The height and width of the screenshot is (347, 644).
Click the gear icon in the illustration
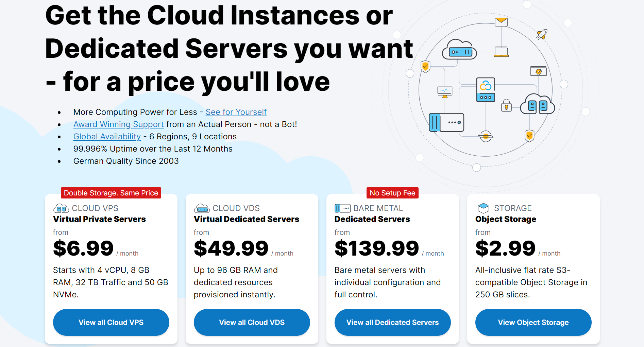(x=538, y=71)
